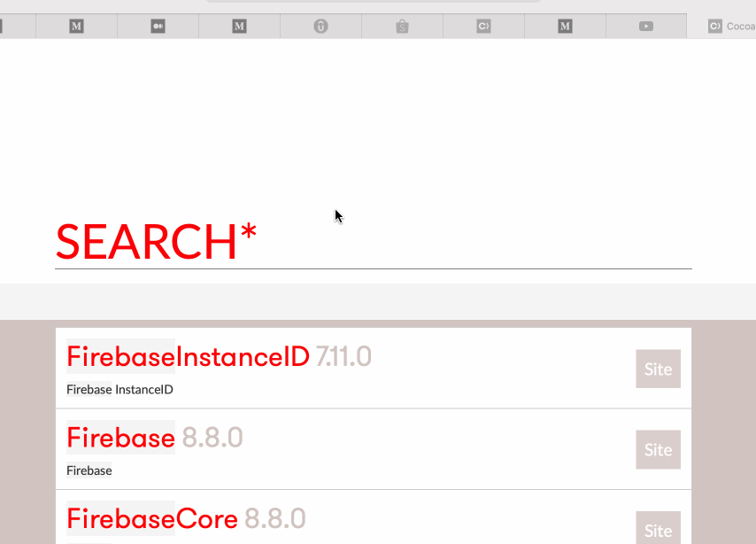Open the FirebaseCore pod page
Screen dimensions: 756x544
(x=152, y=518)
